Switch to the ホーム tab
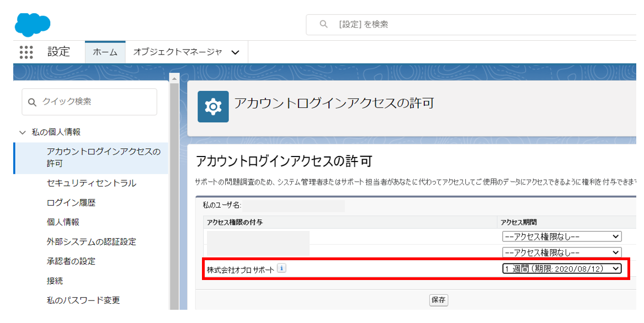The image size is (644, 323). point(105,52)
